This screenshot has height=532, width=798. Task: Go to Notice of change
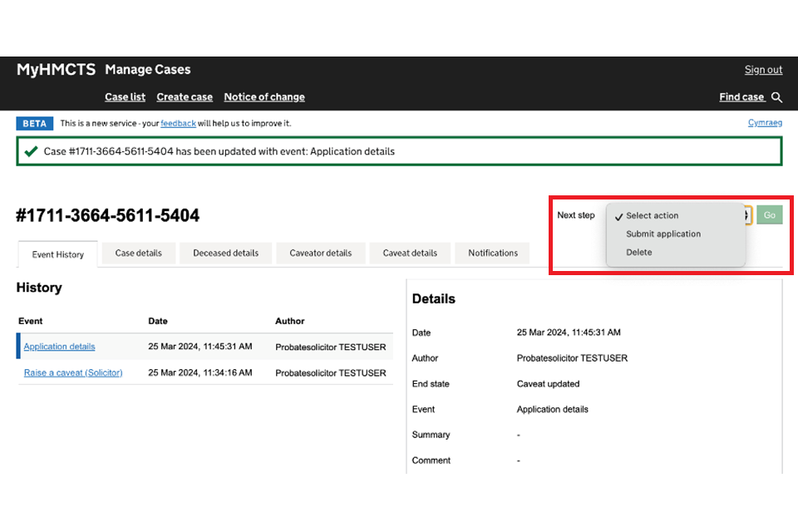[264, 97]
